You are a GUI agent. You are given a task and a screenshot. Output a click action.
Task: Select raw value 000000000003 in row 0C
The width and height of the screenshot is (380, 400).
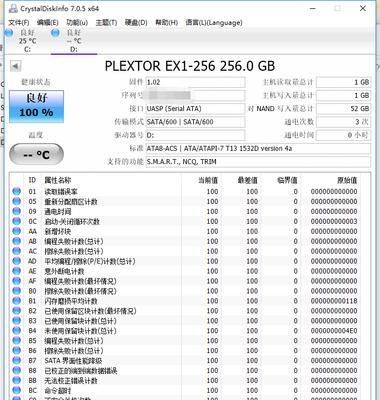click(334, 221)
